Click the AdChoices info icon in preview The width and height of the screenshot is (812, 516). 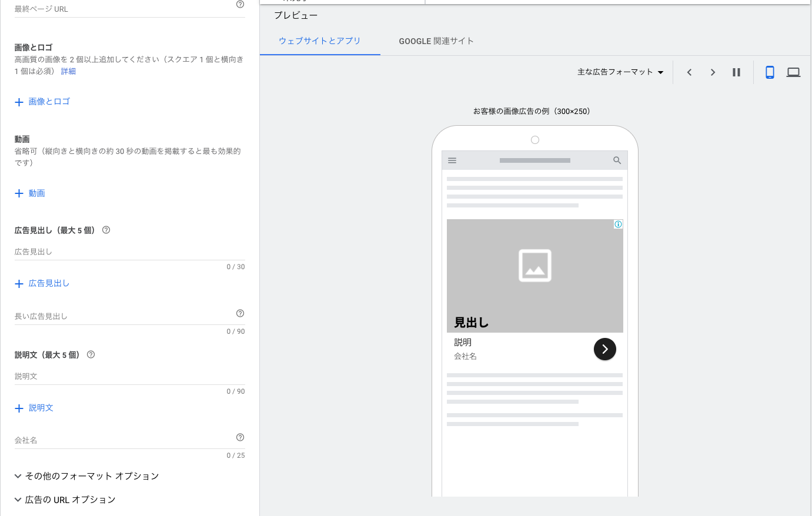(x=618, y=225)
